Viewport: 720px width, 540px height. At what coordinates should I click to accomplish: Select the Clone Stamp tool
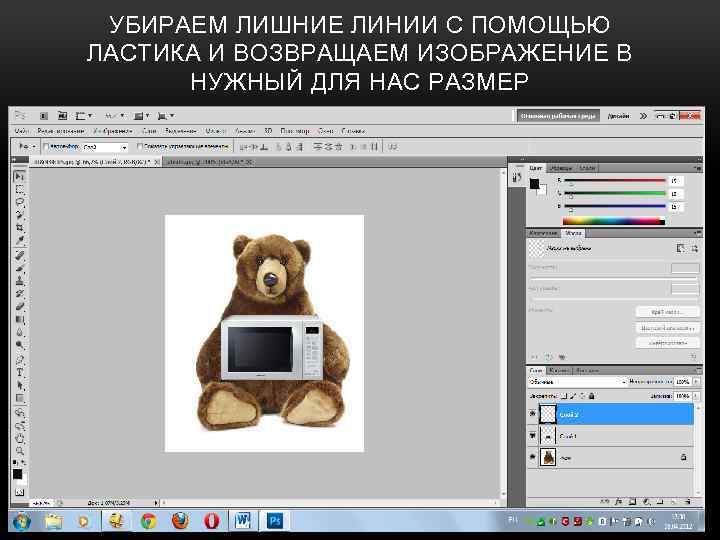point(19,281)
